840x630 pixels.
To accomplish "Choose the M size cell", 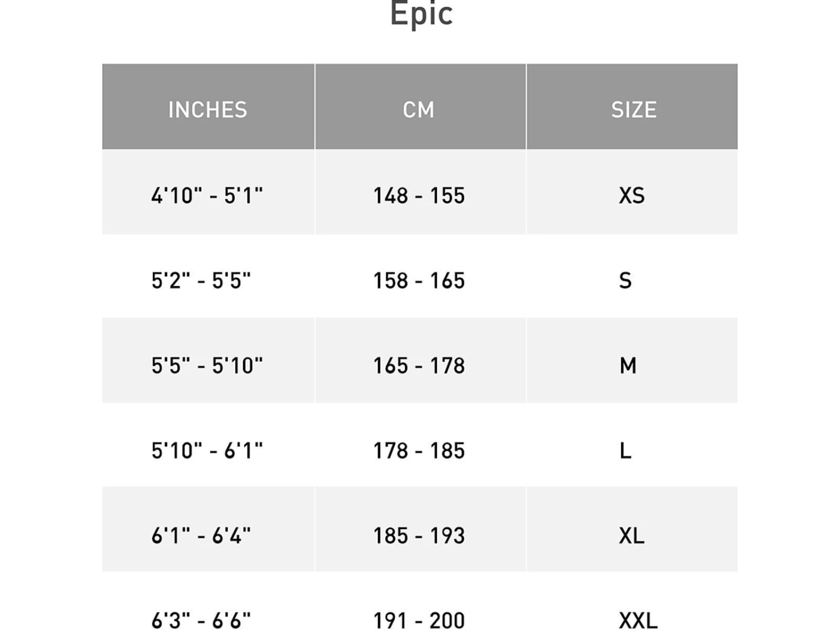I will pos(628,365).
